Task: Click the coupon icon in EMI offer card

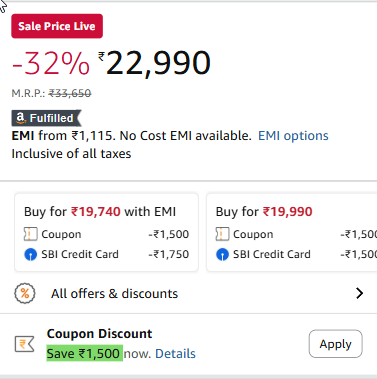Action: pos(30,234)
